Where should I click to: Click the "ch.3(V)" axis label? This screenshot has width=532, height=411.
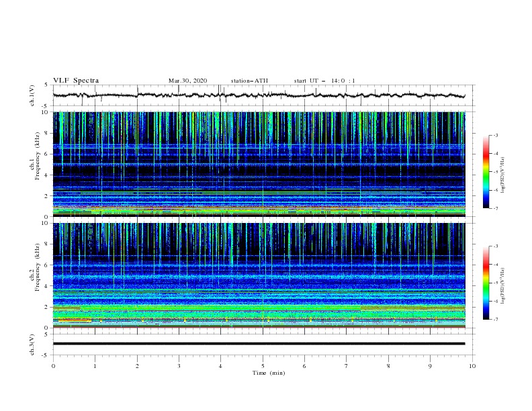coord(32,345)
